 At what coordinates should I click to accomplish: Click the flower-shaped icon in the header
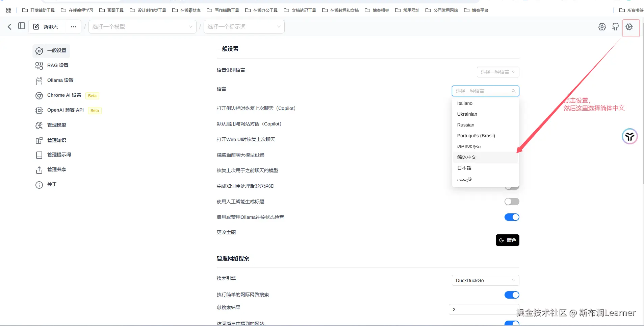coord(602,27)
